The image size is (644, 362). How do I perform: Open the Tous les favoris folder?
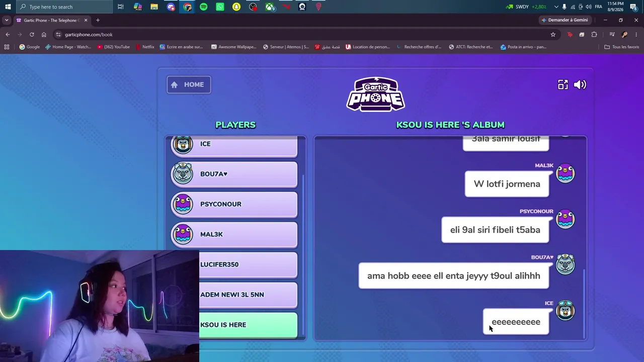pos(622,47)
